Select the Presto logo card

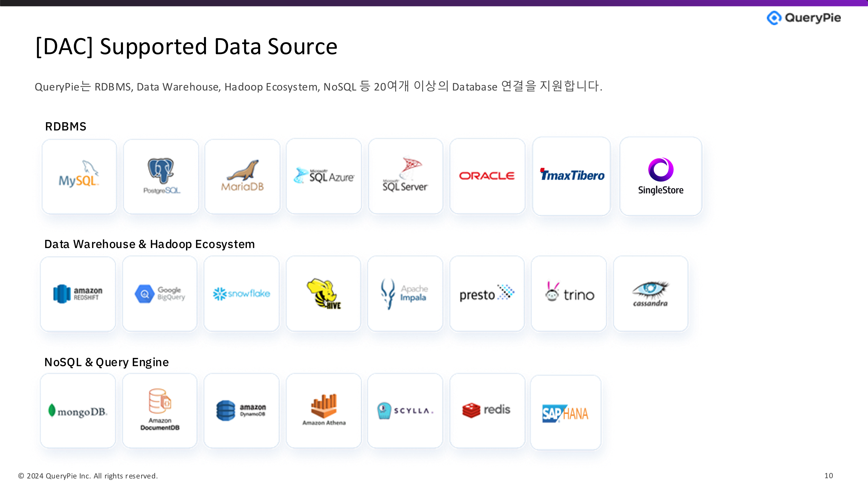click(487, 294)
